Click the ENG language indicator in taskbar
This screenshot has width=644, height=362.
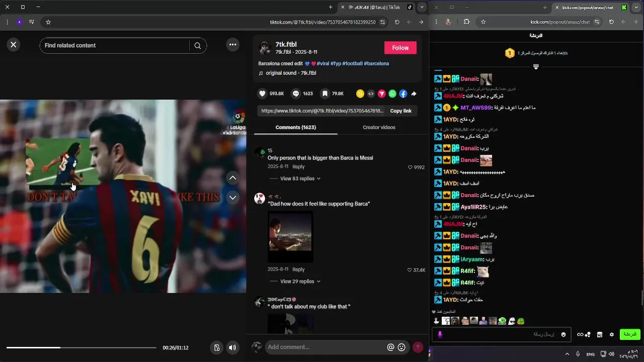click(591, 354)
